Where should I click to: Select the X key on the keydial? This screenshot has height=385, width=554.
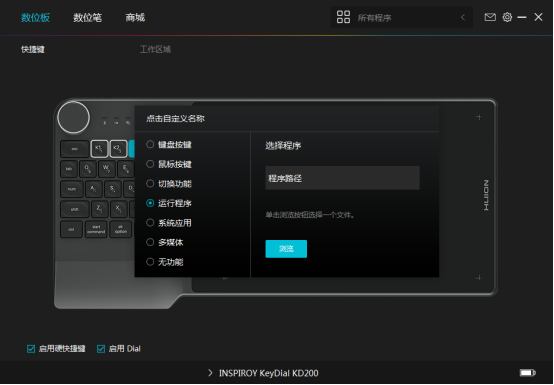(x=119, y=209)
